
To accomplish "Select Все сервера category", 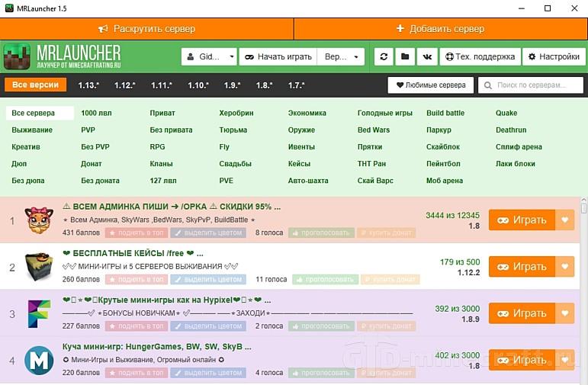I will (x=40, y=113).
